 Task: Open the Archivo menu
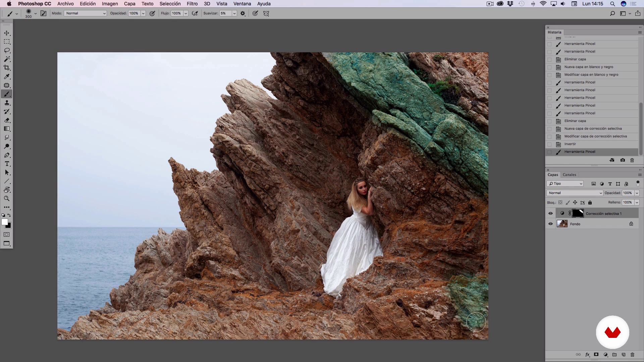(65, 4)
